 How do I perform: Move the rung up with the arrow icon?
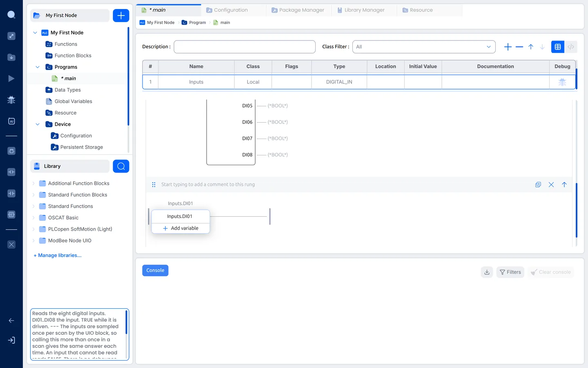(x=564, y=185)
